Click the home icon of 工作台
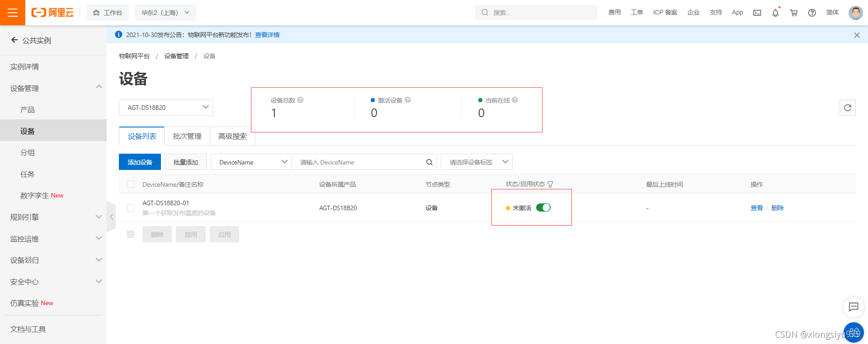Viewport: 868px width, 344px height. pos(96,13)
